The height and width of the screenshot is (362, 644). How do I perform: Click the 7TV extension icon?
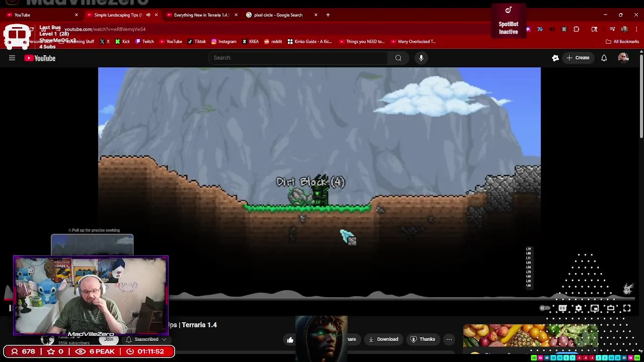540,29
